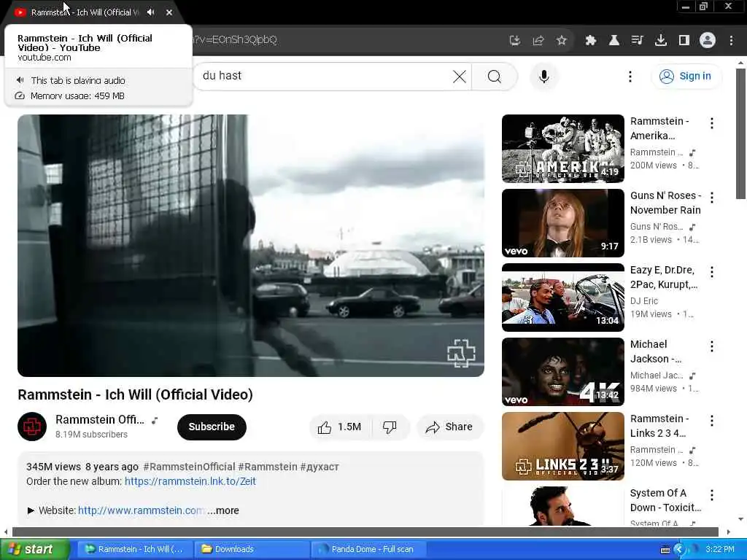Click the Share button
747x560 pixels.
tap(449, 427)
